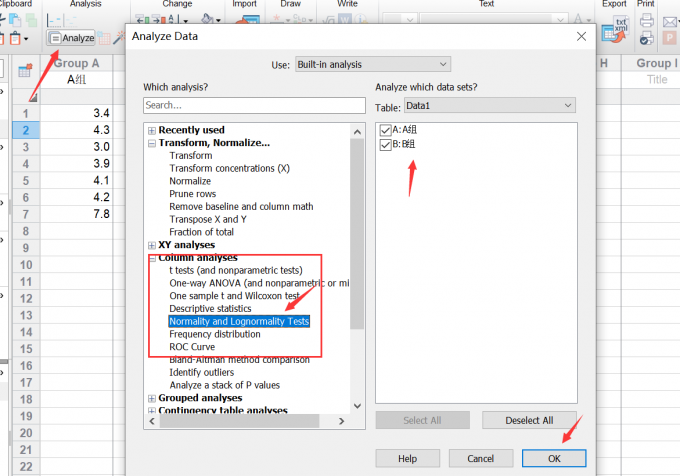Select Analyze a stack of P values
This screenshot has height=476, width=680.
[x=225, y=385]
